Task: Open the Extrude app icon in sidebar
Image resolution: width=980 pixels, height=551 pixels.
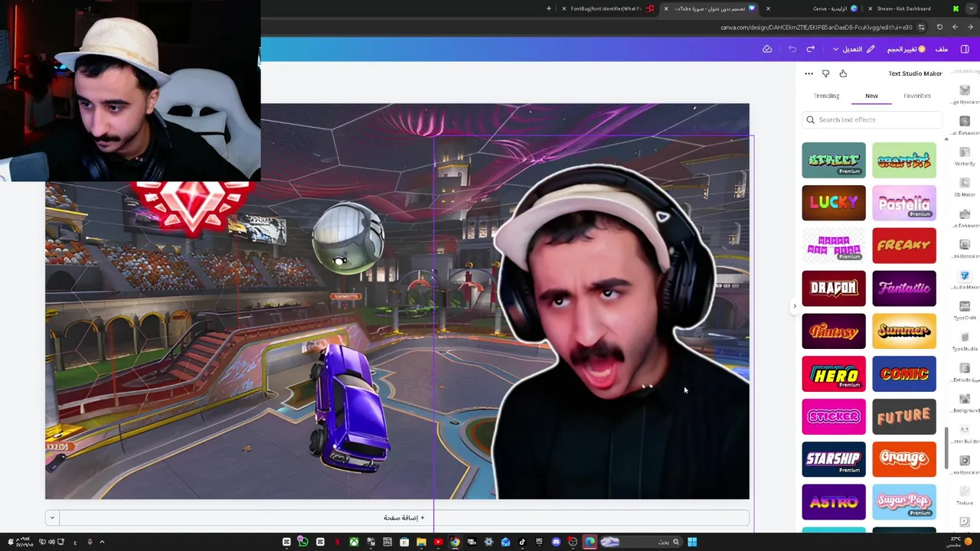Action: [x=965, y=368]
